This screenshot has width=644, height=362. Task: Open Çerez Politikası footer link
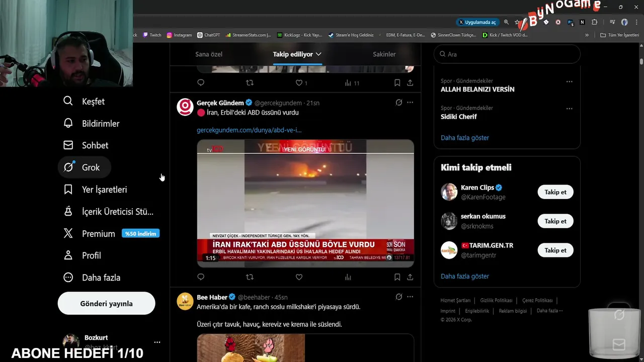point(537,301)
